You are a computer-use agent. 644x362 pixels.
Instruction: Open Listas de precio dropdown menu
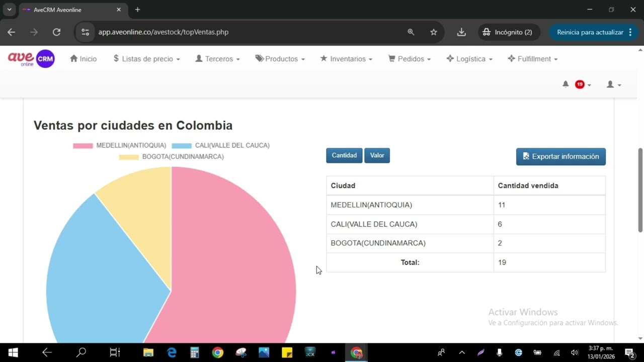(146, 59)
